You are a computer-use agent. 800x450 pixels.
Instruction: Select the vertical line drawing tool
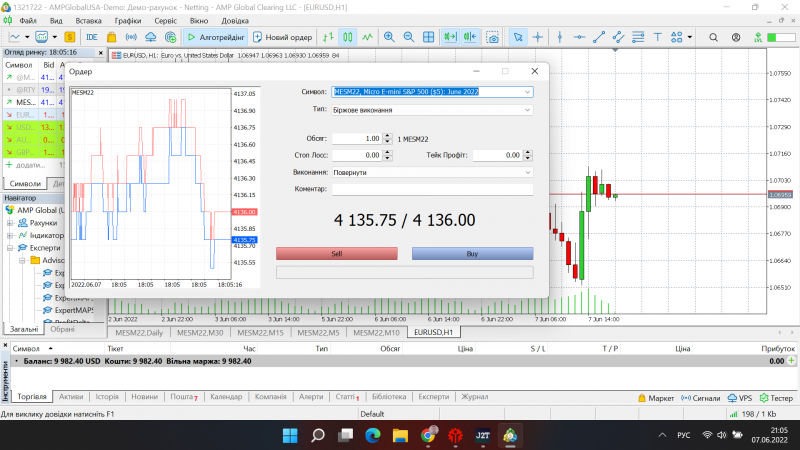coord(560,37)
